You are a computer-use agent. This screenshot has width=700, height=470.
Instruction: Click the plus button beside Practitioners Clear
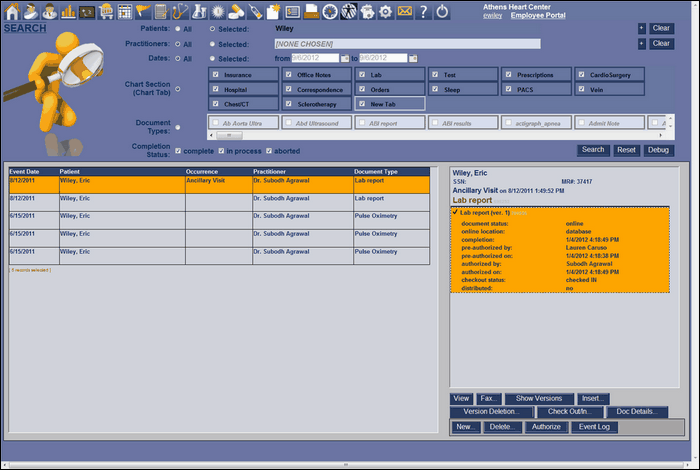(x=642, y=43)
